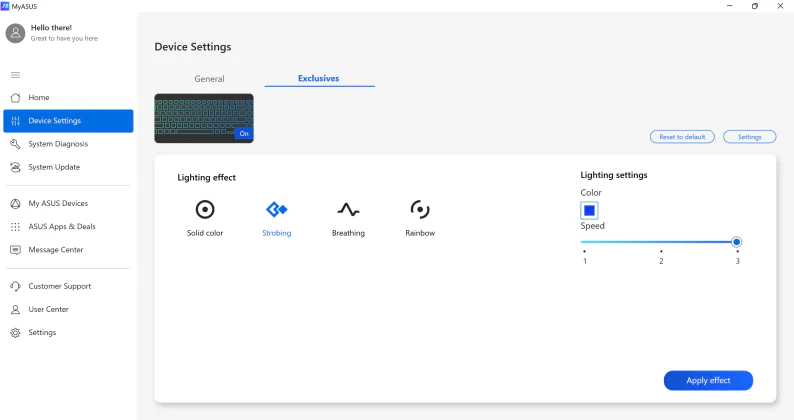Switch to the Exclusives tab

click(x=319, y=78)
